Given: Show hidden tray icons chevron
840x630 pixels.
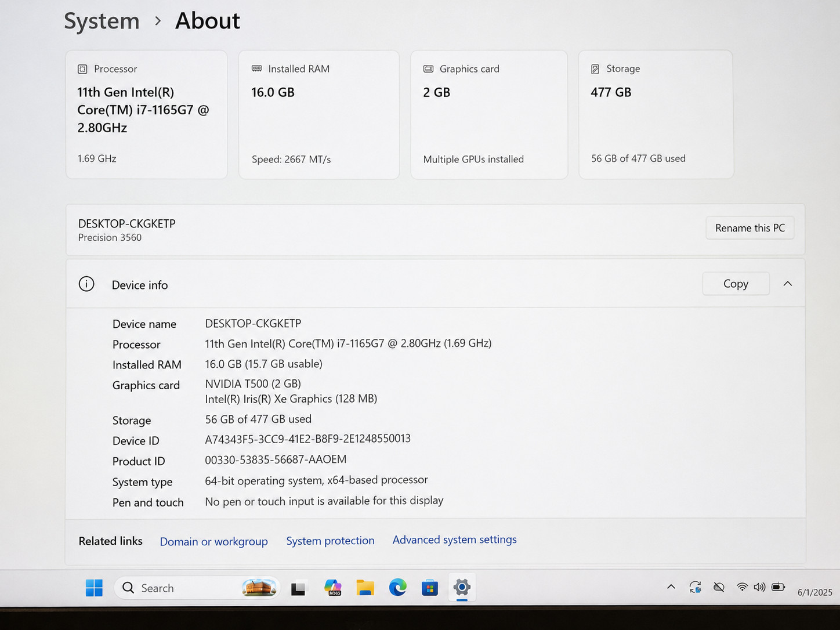Looking at the screenshot, I should (x=671, y=587).
